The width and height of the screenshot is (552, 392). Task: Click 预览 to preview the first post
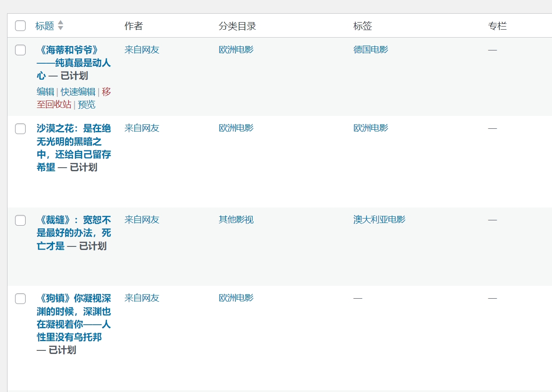coord(87,104)
